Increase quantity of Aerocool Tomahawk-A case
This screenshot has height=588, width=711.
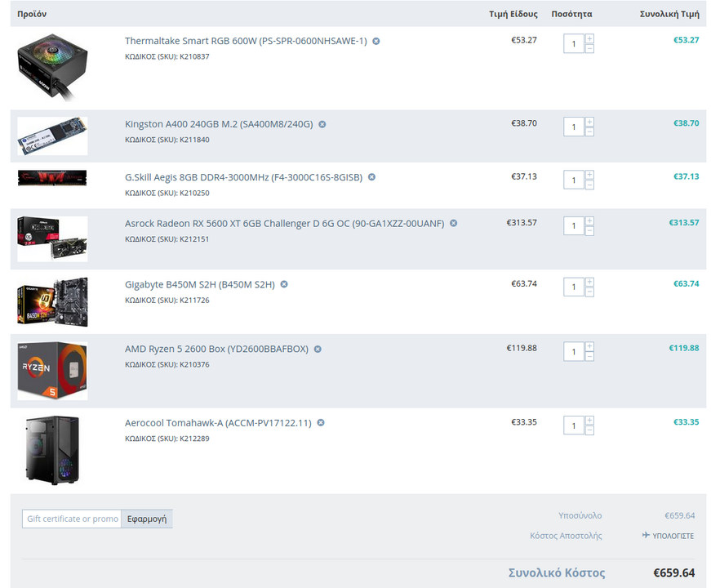point(589,420)
